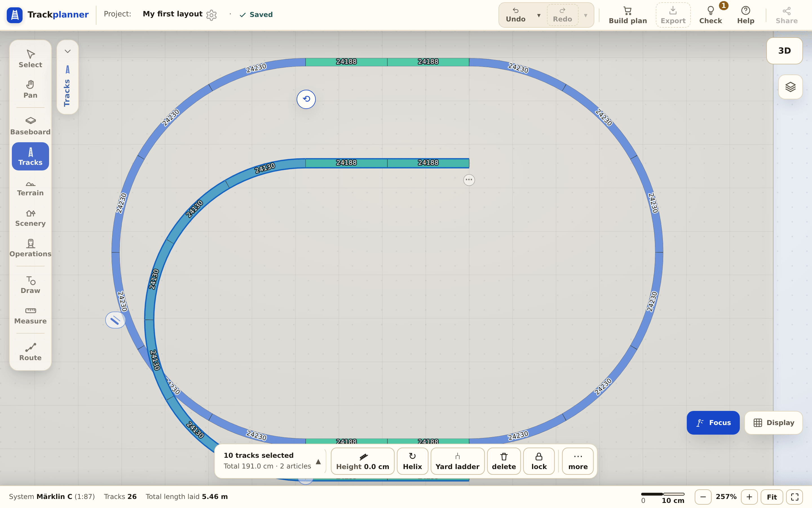
Task: Lock the selected tracks
Action: click(539, 461)
